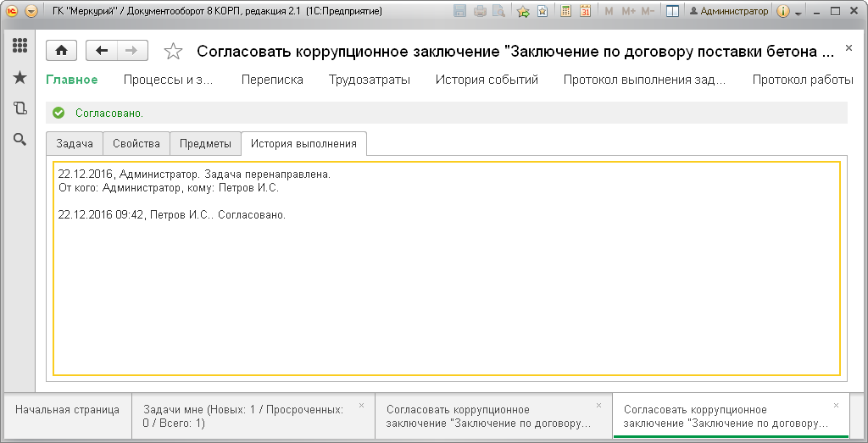Image resolution: width=868 pixels, height=443 pixels.
Task: Click line '22.12.2016 09:42, Петров И.С.. Согласовано.'
Action: 171,215
